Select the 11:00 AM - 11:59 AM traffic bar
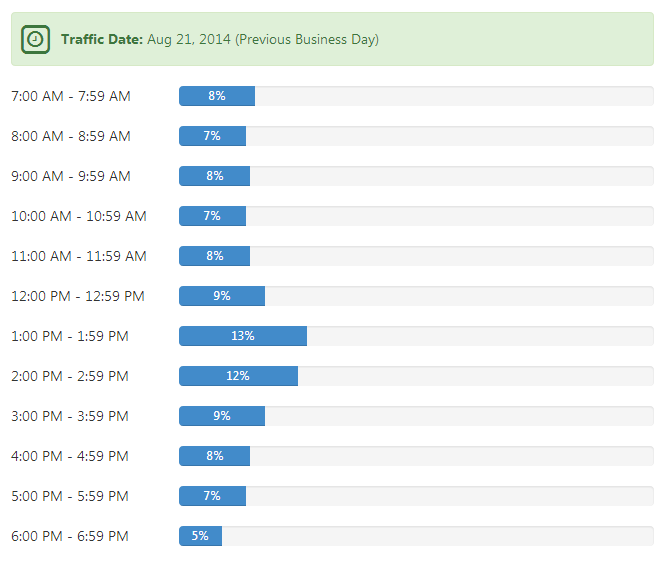 tap(215, 256)
